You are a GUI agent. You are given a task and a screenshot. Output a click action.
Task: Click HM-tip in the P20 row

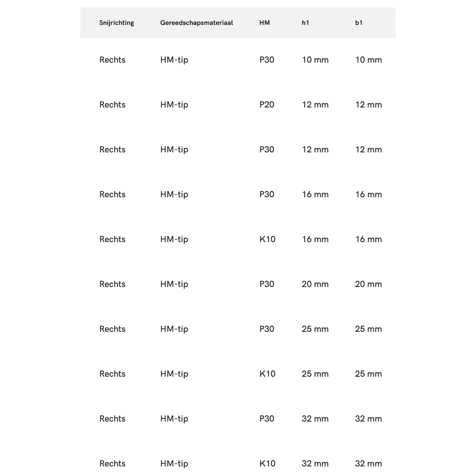[174, 105]
